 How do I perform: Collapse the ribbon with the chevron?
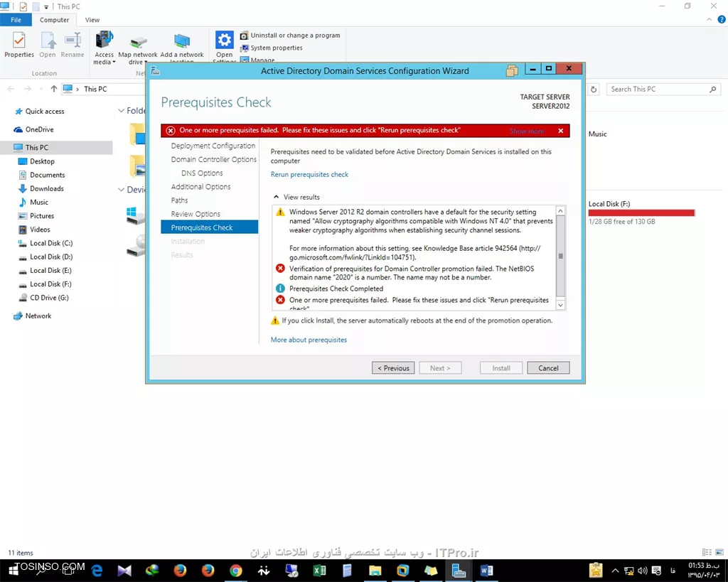tap(709, 19)
